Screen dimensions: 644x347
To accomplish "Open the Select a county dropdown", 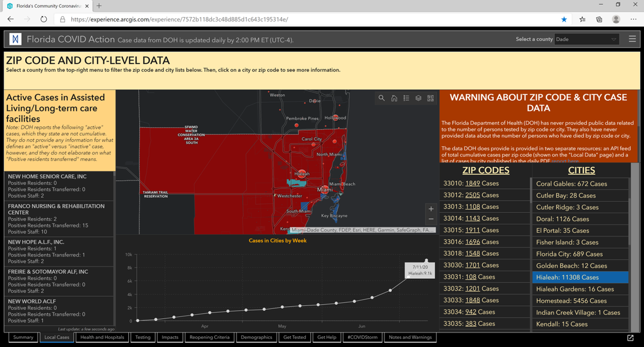I will pyautogui.click(x=587, y=39).
